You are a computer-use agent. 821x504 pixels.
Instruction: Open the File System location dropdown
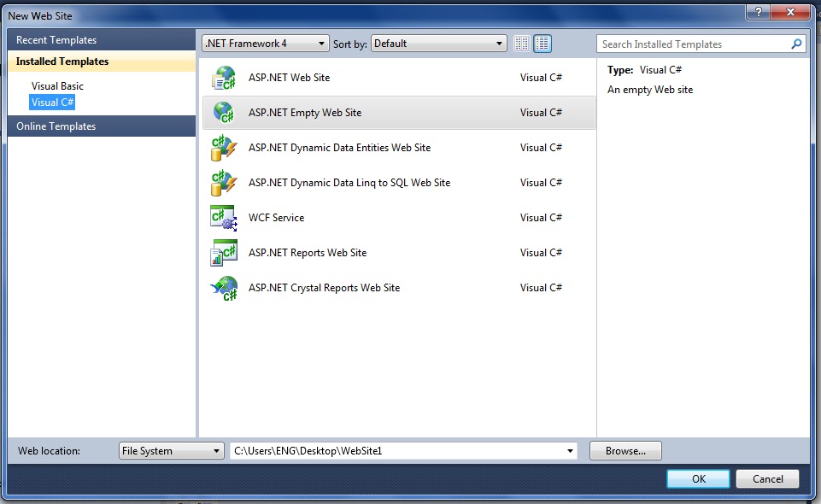216,450
